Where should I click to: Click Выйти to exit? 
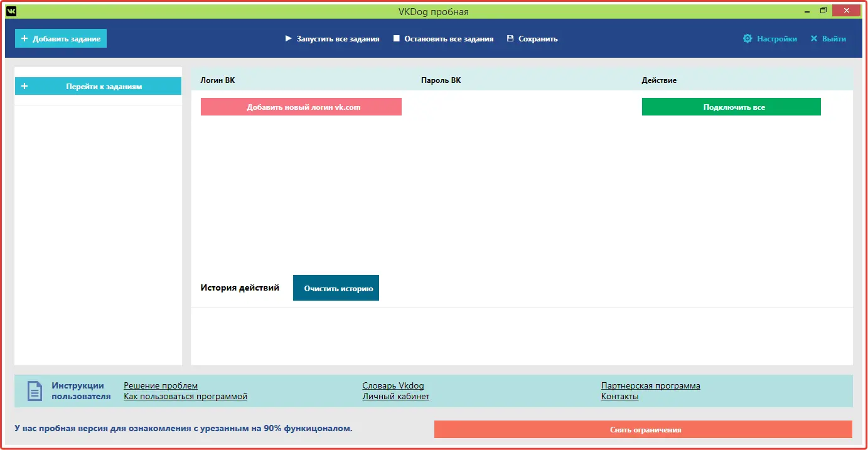click(x=828, y=39)
